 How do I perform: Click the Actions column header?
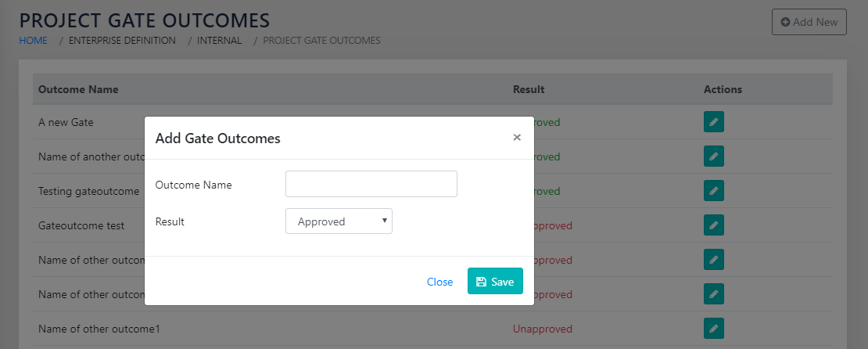(x=723, y=89)
